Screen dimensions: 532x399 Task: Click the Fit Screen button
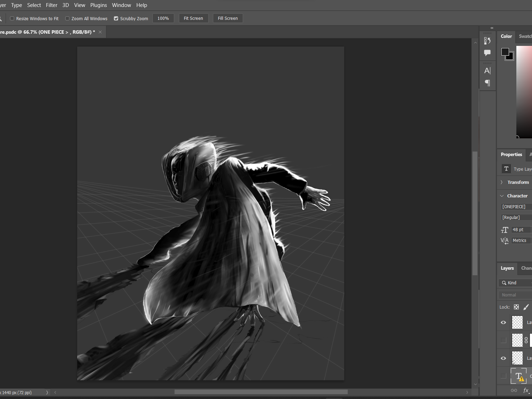point(193,18)
